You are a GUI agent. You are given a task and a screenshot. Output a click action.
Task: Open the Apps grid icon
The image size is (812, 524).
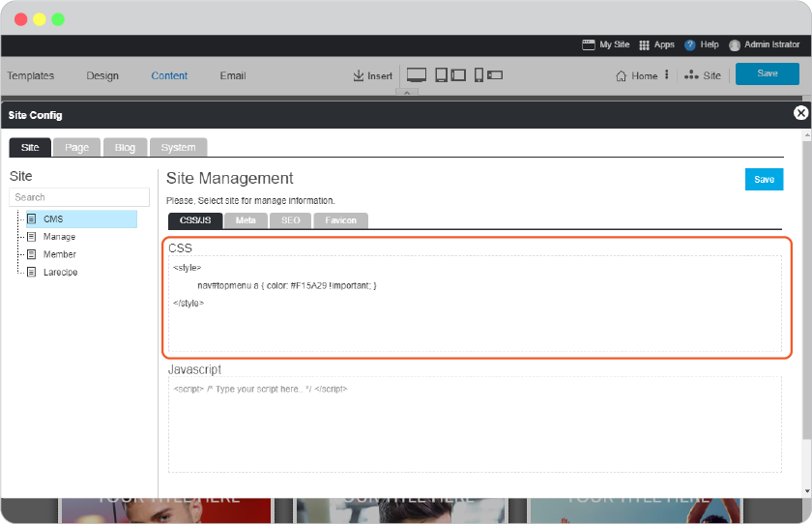(644, 45)
